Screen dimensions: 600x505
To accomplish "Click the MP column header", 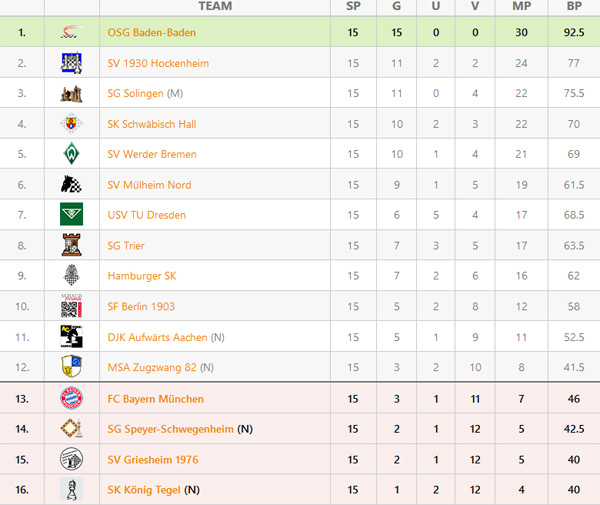I will (522, 6).
